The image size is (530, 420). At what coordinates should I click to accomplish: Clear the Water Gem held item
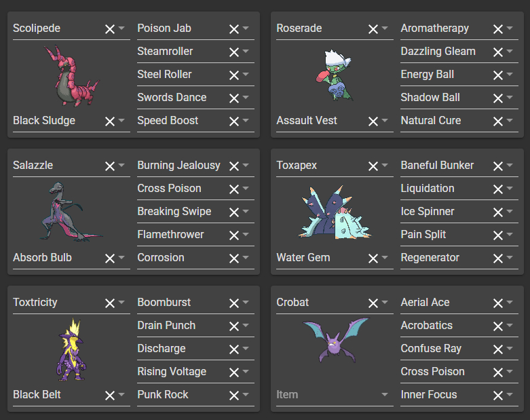coord(373,258)
